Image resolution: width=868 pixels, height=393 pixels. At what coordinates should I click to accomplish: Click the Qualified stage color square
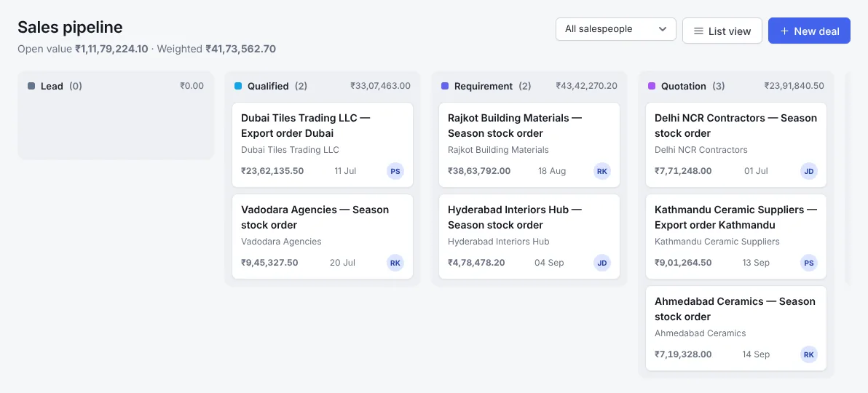(x=238, y=87)
